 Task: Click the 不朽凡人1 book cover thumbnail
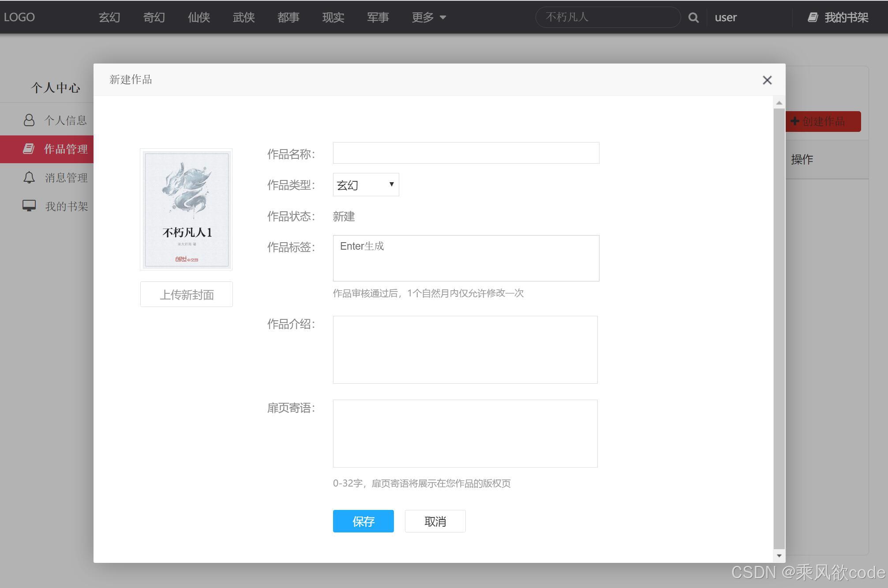186,209
